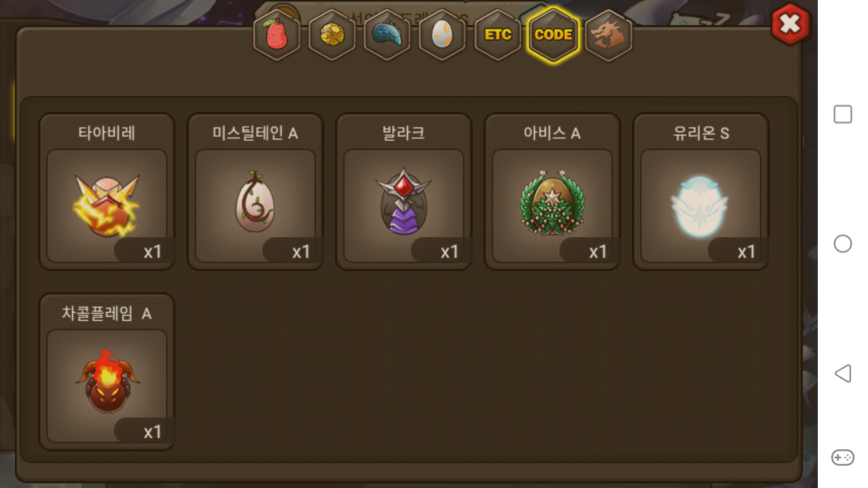The image size is (868, 488).
Task: Open the blue dragon scale category
Action: click(x=387, y=35)
